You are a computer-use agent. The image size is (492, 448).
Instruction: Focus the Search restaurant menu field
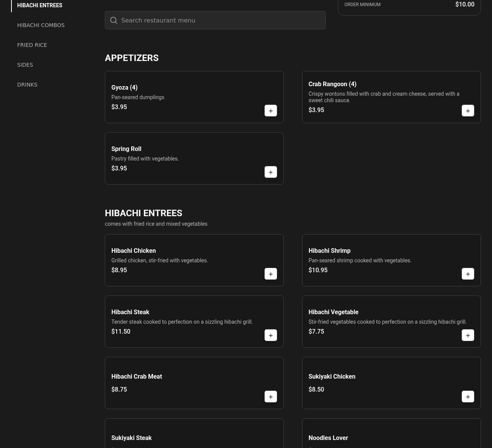(x=221, y=21)
